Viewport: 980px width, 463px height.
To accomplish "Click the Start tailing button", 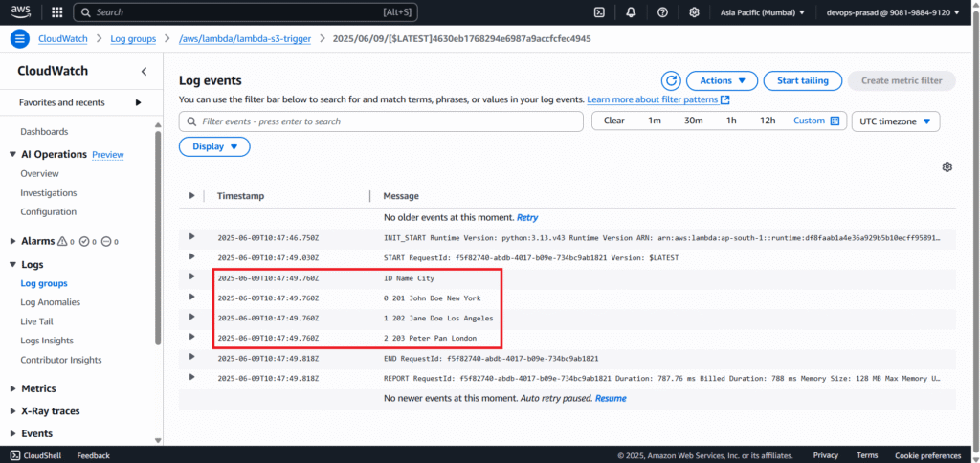I will [803, 80].
